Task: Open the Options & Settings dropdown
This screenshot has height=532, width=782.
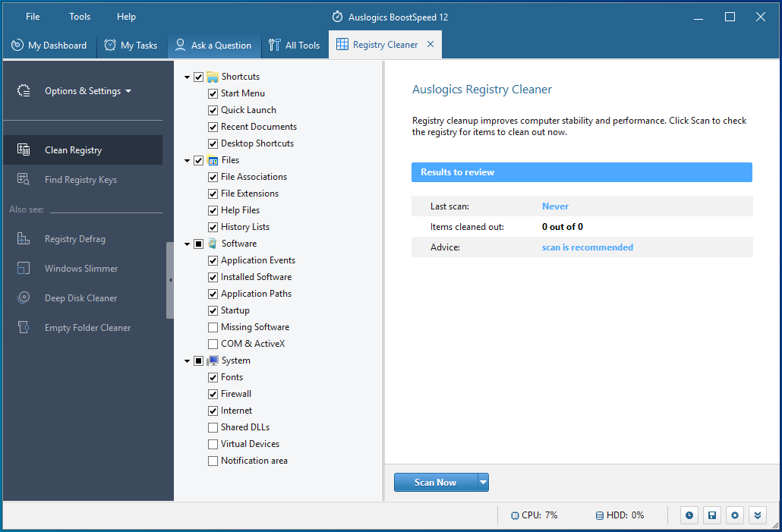Action: pos(84,90)
